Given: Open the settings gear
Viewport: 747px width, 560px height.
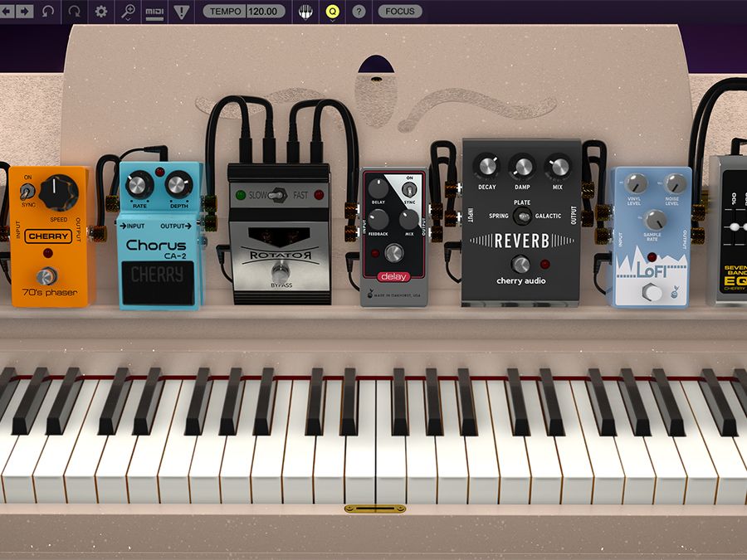Looking at the screenshot, I should point(101,12).
